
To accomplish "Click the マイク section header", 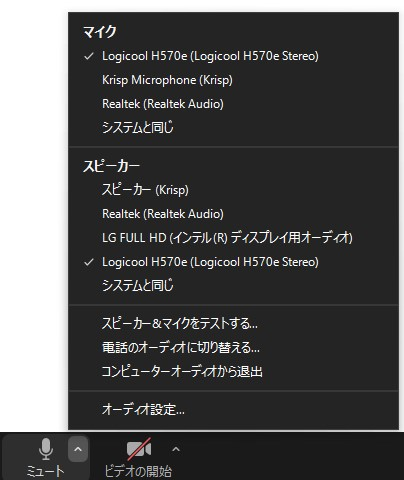I will (x=100, y=32).
